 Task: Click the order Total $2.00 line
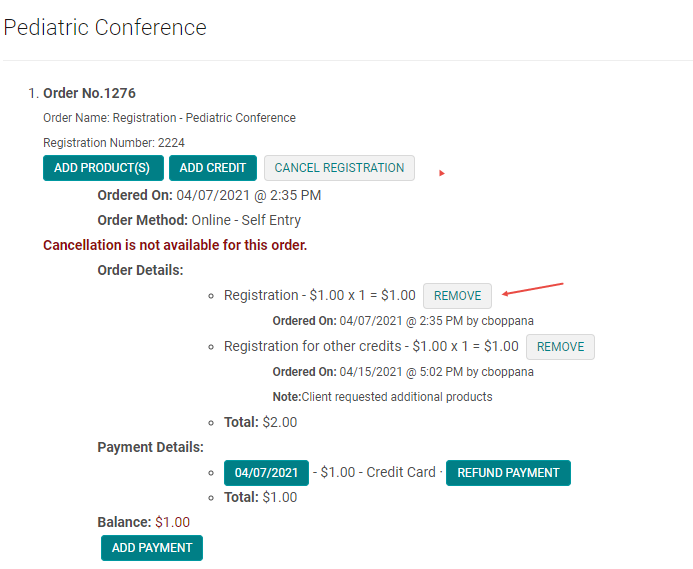[x=260, y=422]
